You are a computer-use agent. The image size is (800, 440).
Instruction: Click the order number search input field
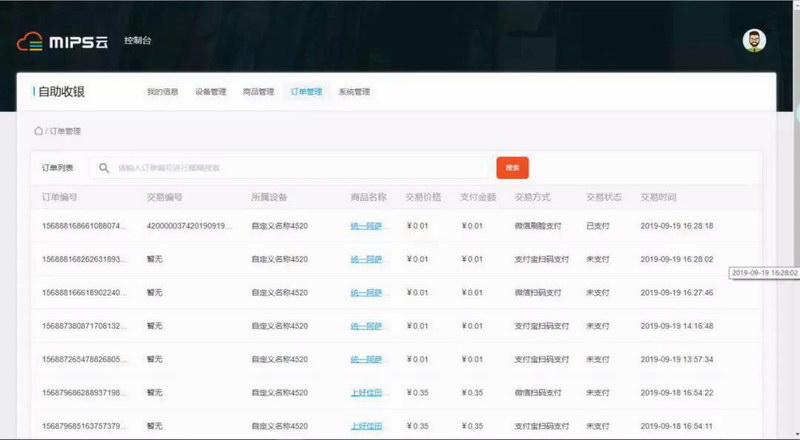[300, 168]
